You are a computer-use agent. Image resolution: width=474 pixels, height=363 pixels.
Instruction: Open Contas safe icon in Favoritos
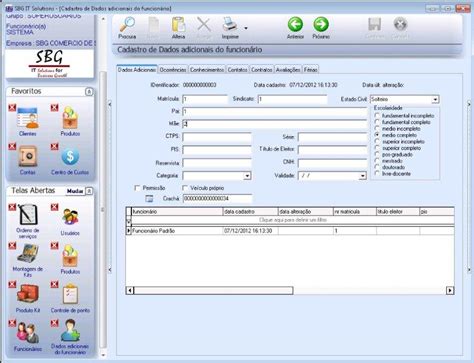(28, 157)
